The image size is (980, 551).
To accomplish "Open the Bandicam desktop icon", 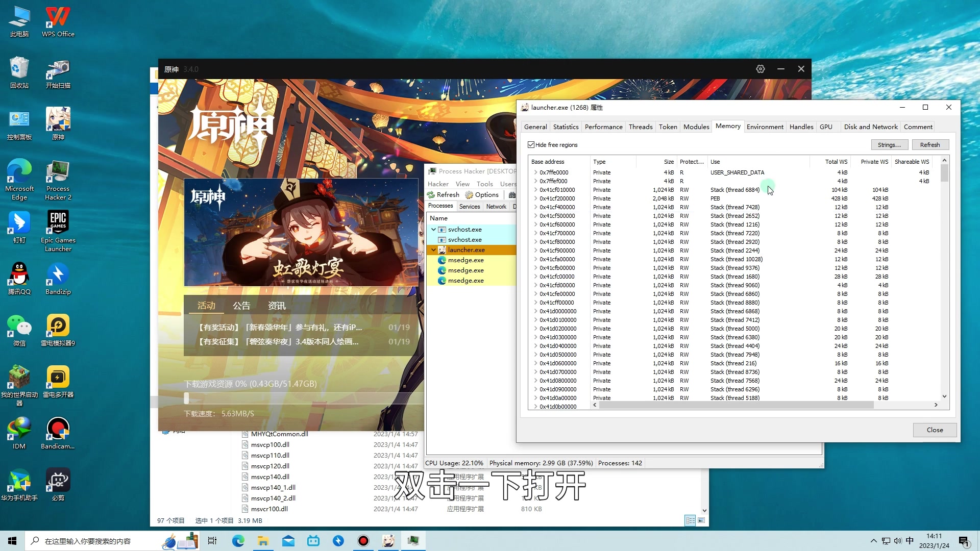I will pyautogui.click(x=58, y=434).
